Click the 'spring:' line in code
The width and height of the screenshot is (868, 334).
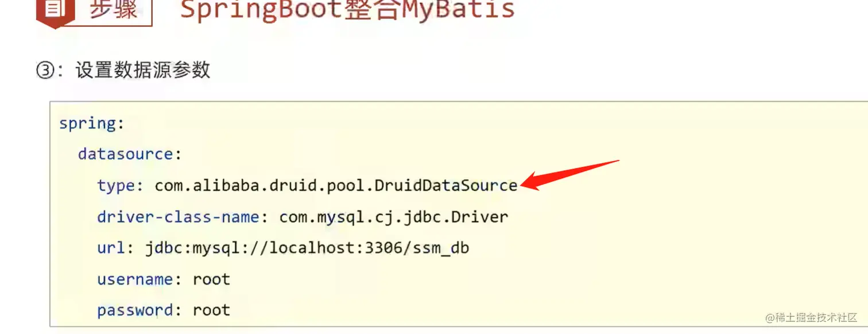click(x=92, y=124)
